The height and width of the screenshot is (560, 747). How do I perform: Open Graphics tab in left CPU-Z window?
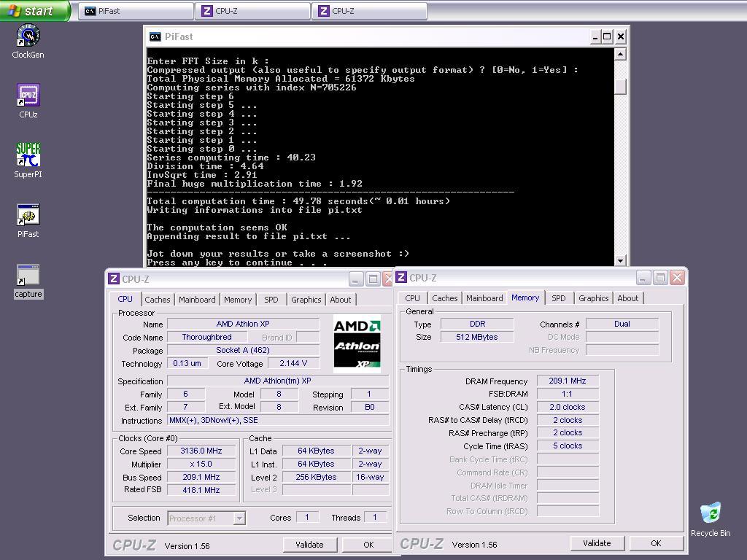coord(306,300)
